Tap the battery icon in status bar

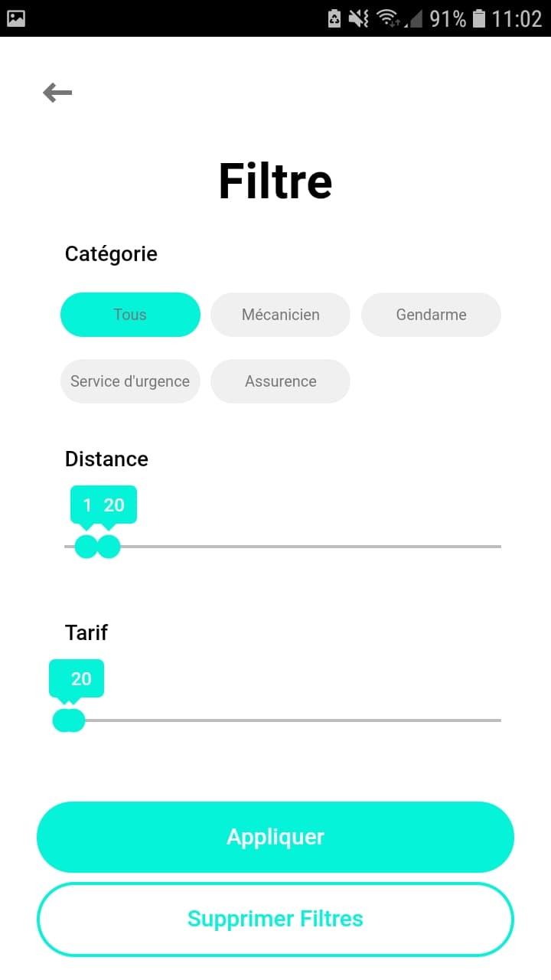tap(479, 18)
